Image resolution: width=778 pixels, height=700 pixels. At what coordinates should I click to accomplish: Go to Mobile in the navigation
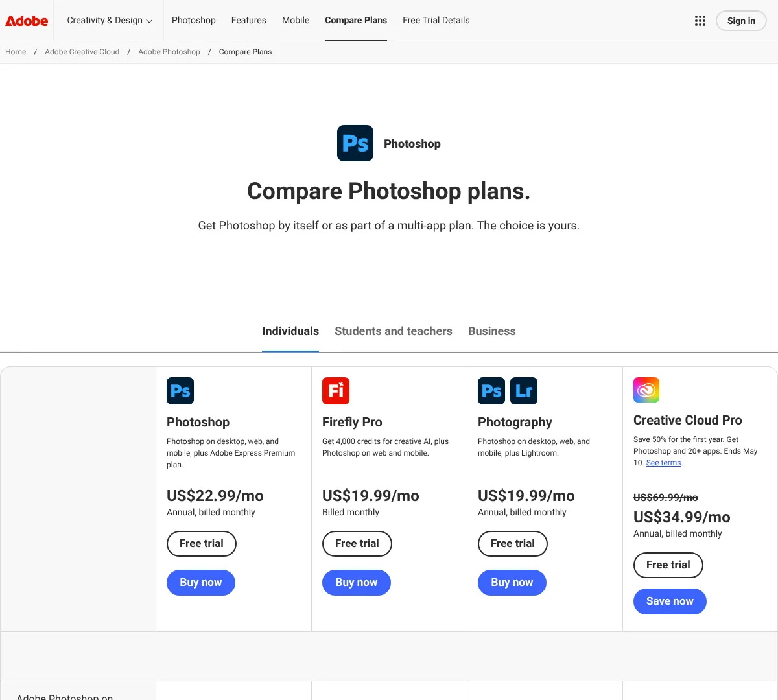296,21
